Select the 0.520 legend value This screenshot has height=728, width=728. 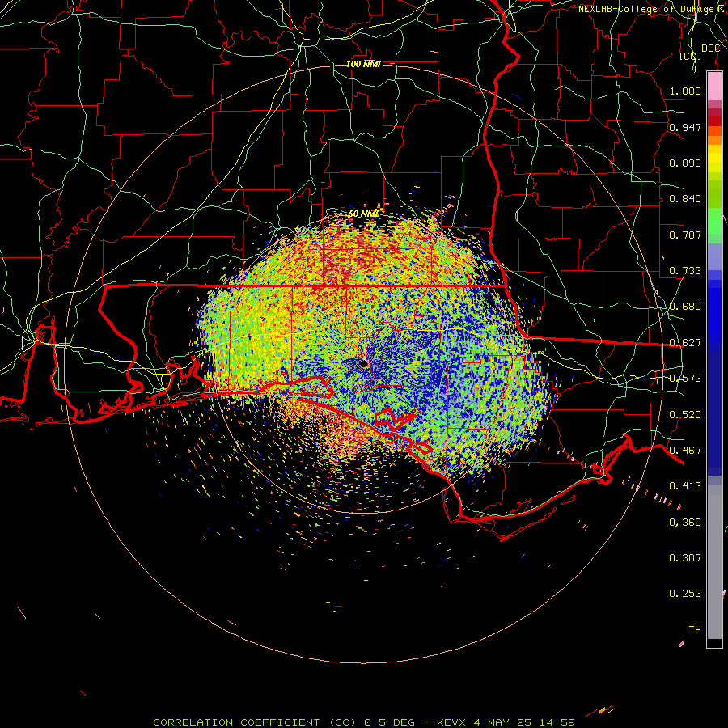point(685,415)
